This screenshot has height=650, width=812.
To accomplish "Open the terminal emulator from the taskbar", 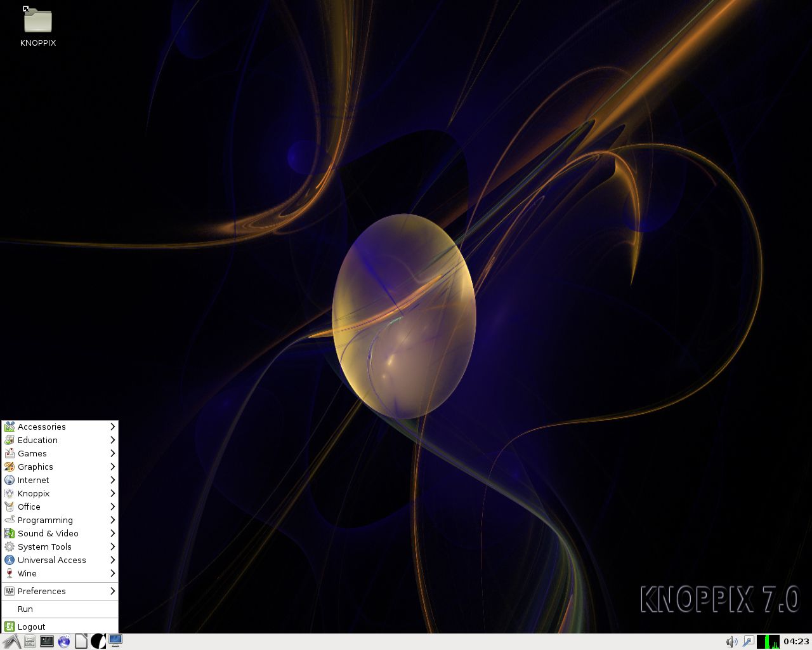I will tap(47, 641).
